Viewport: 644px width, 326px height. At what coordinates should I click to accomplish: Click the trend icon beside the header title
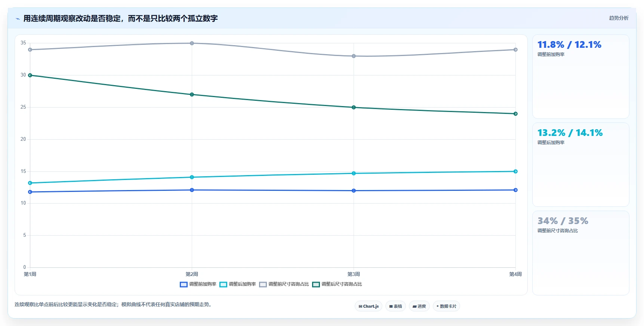click(18, 19)
